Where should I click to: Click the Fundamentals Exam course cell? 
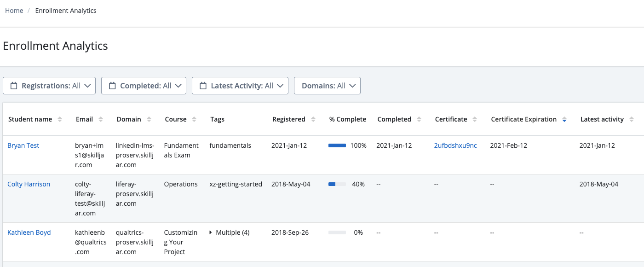(x=181, y=151)
